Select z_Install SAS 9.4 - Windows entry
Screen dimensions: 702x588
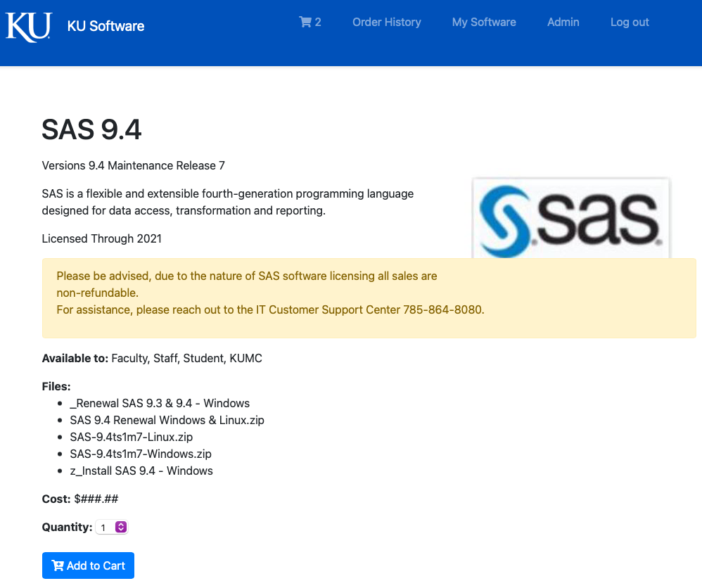tap(141, 471)
